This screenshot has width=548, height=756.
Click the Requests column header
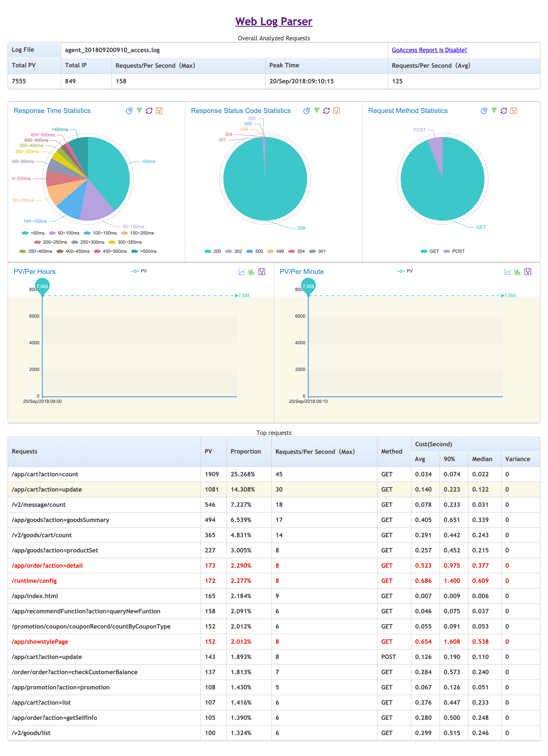(x=25, y=451)
